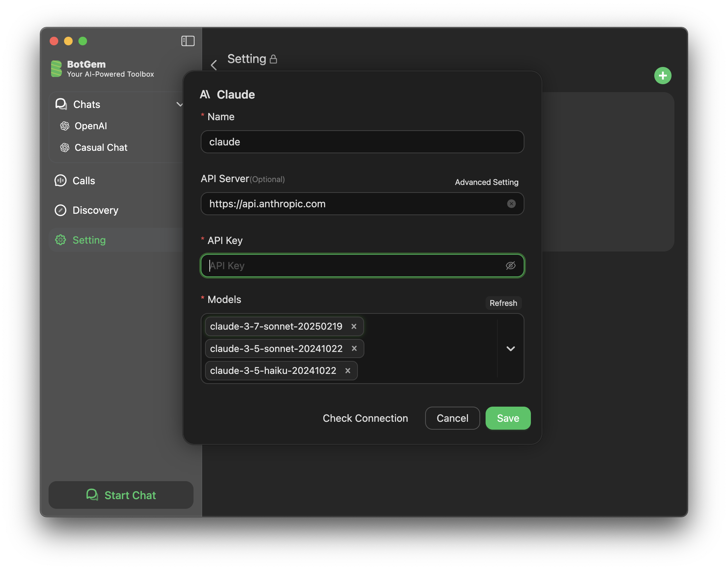Image resolution: width=728 pixels, height=570 pixels.
Task: Remove claude-3-5-haiku-20241022 model tag
Action: [348, 371]
